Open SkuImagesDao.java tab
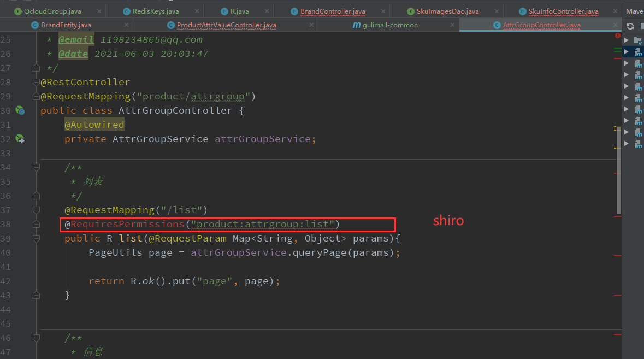This screenshot has width=644, height=359. click(x=448, y=11)
